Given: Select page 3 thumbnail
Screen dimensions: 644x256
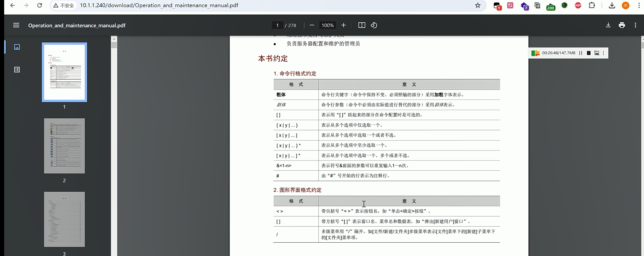Looking at the screenshot, I should [x=64, y=219].
